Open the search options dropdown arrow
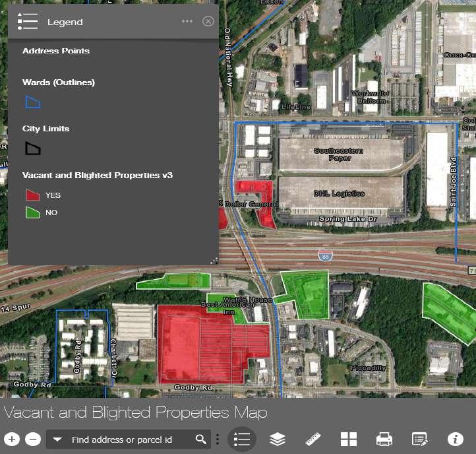 pos(57,439)
